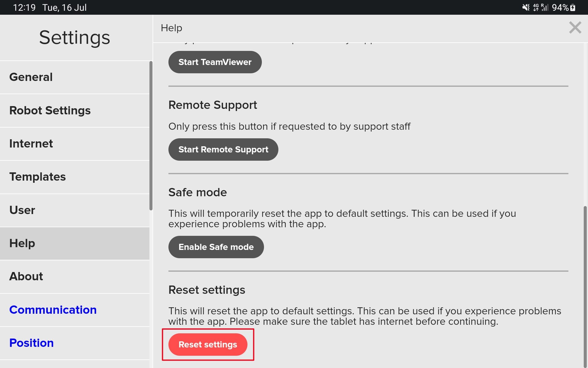Open the User settings section
This screenshot has width=588, height=368.
[75, 210]
